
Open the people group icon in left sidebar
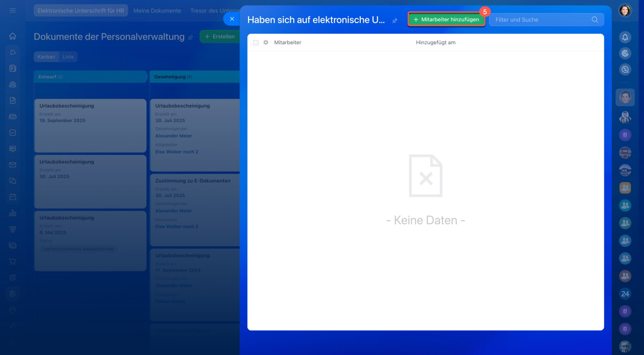click(13, 84)
